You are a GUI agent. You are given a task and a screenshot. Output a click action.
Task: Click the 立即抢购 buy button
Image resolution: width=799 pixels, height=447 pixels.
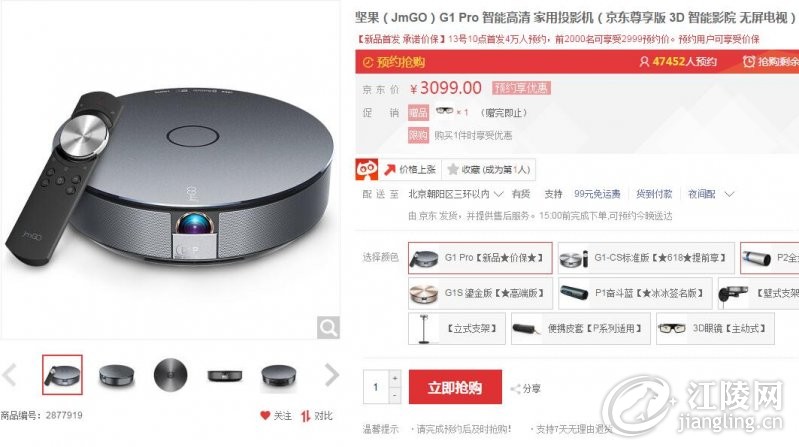455,387
